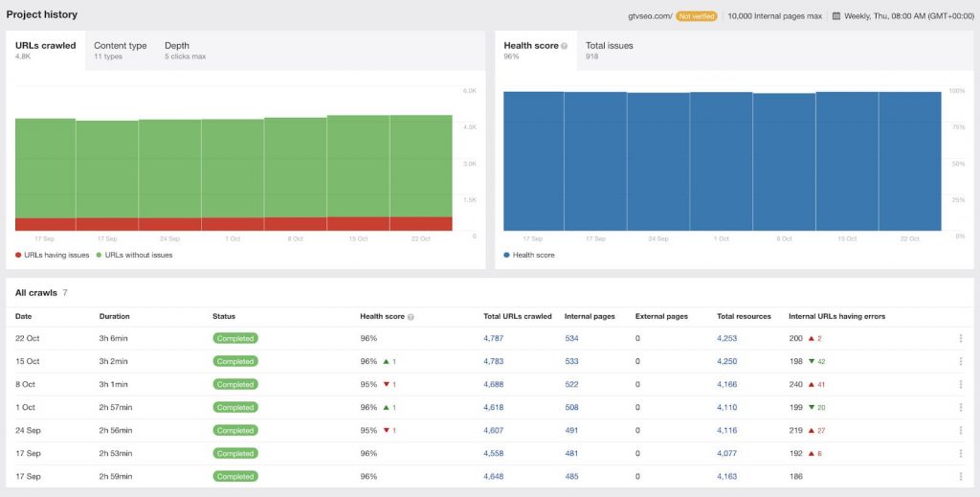The width and height of the screenshot is (980, 497).
Task: Open 534 internal pages link
Action: coord(571,338)
